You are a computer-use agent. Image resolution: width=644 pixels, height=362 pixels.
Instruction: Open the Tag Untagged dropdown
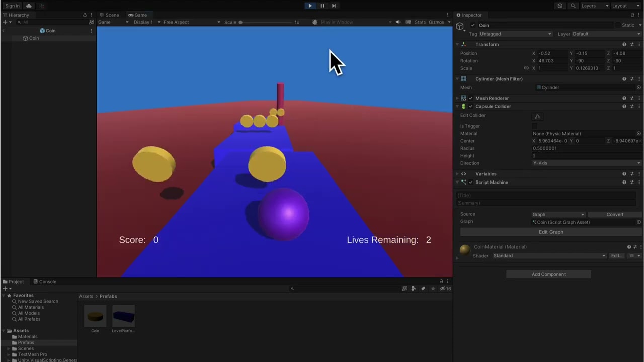(x=516, y=34)
